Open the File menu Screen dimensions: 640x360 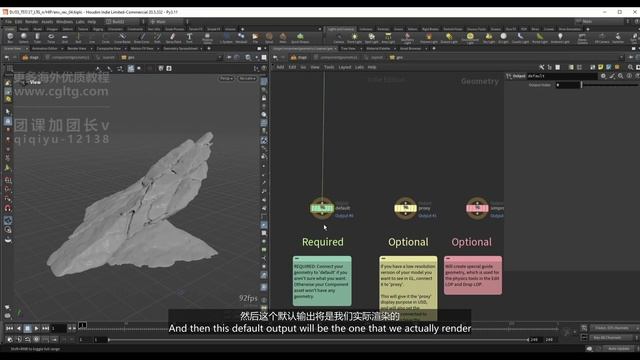tap(9, 22)
